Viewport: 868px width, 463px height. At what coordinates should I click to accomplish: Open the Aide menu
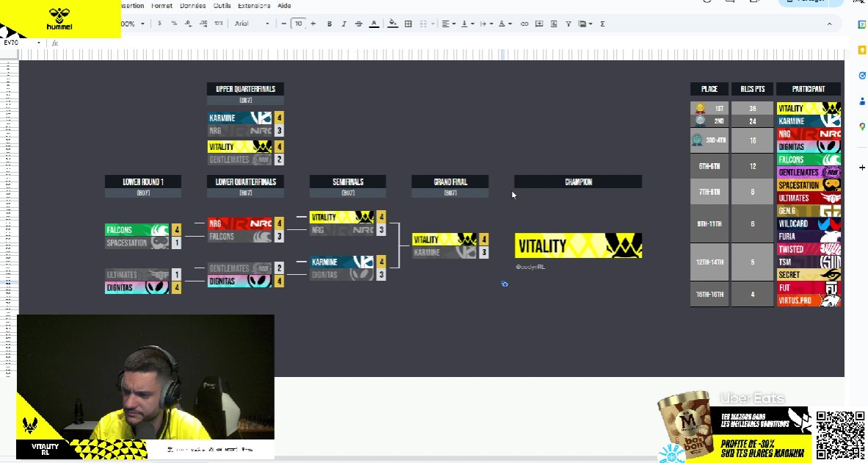pyautogui.click(x=284, y=6)
